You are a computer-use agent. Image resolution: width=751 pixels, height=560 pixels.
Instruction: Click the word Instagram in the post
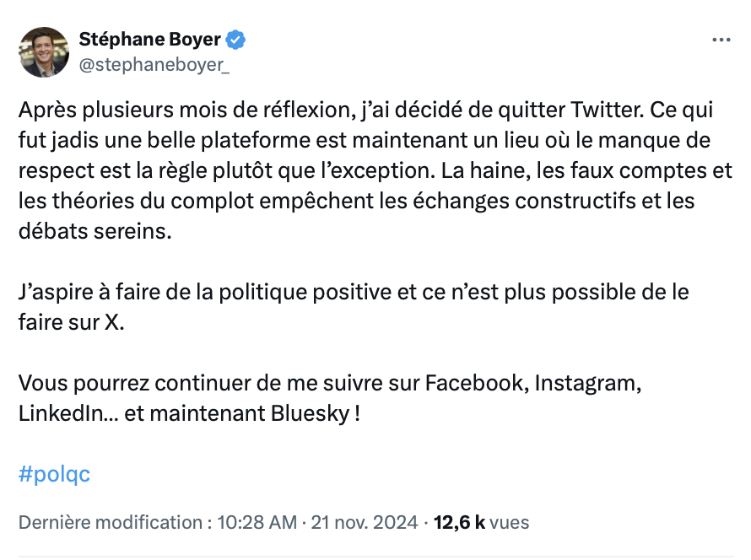587,384
